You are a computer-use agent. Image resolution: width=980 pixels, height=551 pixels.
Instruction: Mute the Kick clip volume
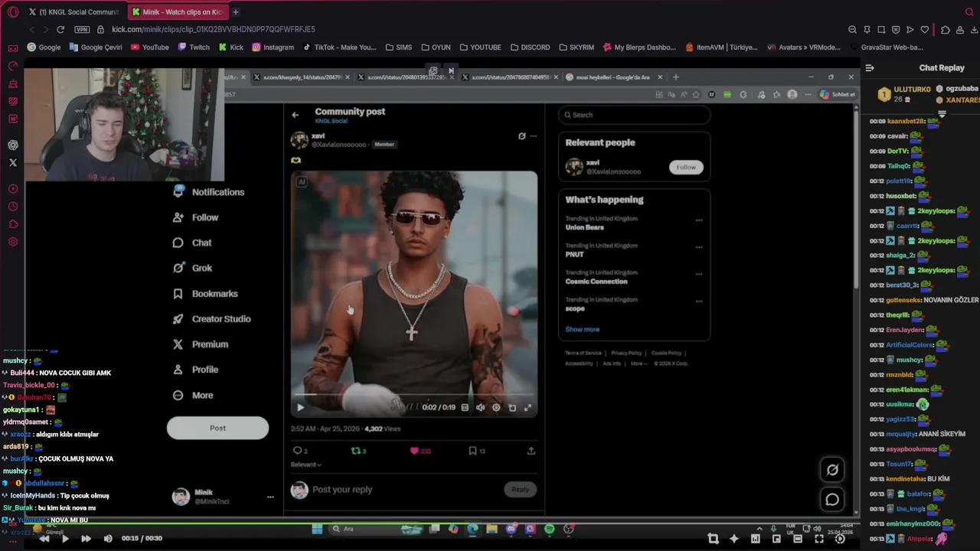pos(108,538)
